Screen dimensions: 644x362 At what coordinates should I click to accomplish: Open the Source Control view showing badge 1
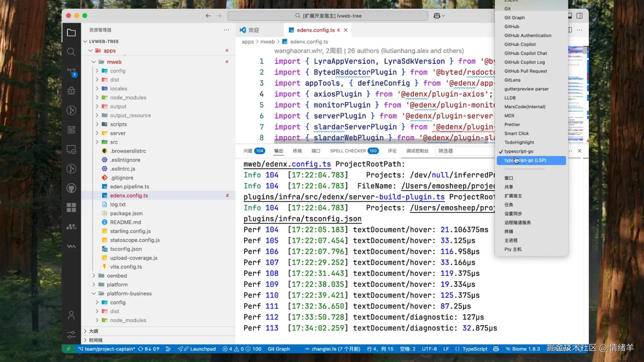tap(71, 71)
